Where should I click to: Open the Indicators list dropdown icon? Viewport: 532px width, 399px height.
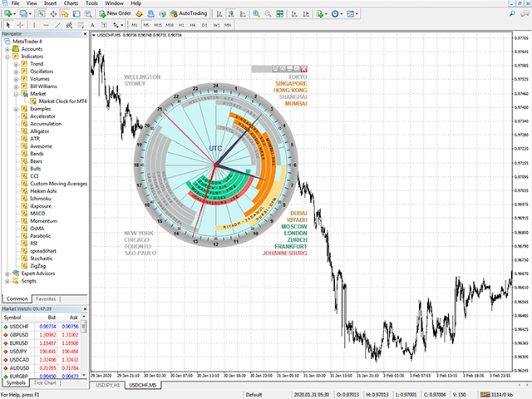click(x=321, y=13)
